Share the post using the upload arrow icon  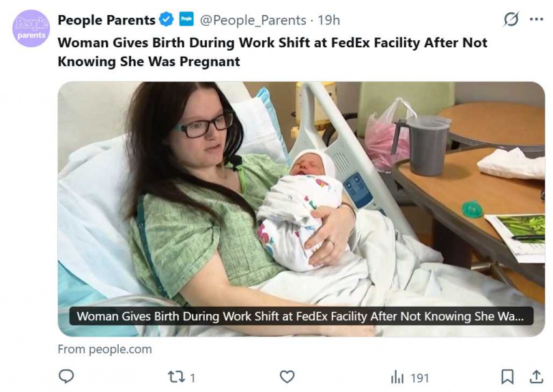(537, 376)
